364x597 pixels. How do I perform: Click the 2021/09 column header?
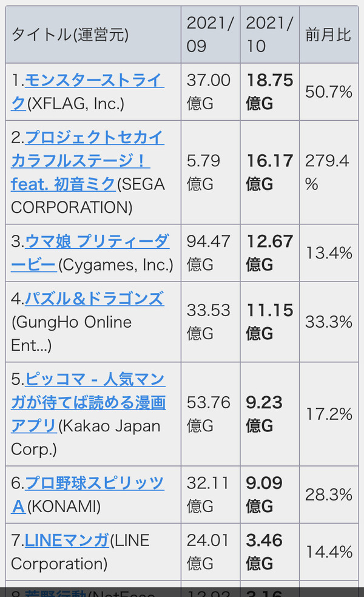click(x=211, y=35)
